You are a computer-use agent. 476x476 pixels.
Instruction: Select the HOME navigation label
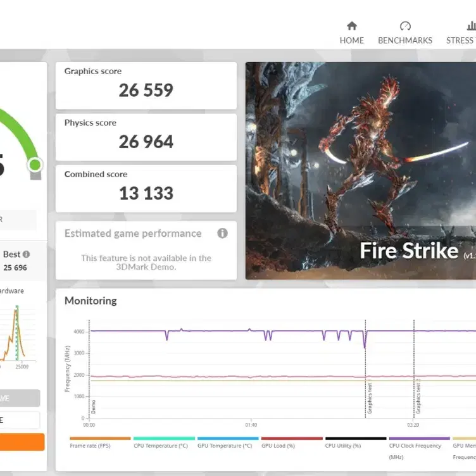[351, 41]
